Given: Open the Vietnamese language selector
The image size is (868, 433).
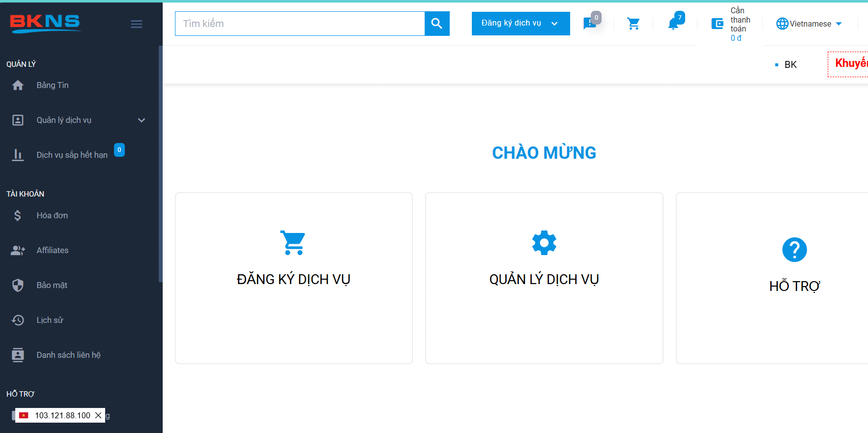Looking at the screenshot, I should tap(809, 24).
